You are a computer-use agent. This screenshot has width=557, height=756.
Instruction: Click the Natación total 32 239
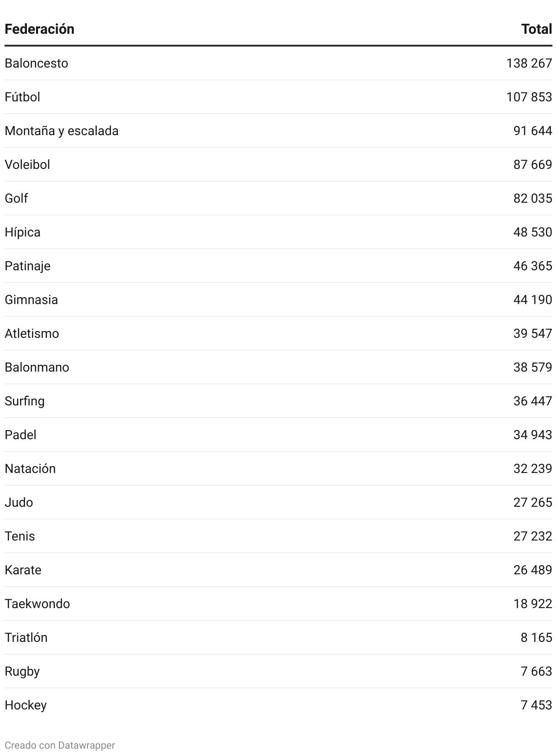coord(532,468)
